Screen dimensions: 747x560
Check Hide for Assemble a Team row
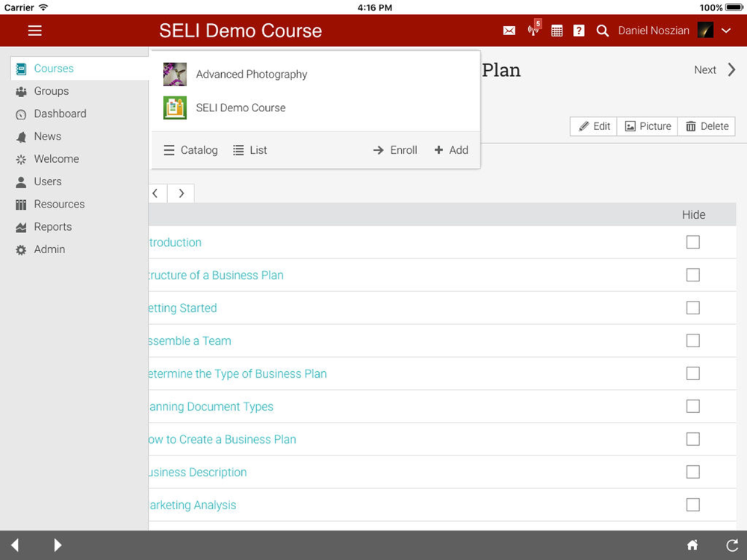(693, 341)
